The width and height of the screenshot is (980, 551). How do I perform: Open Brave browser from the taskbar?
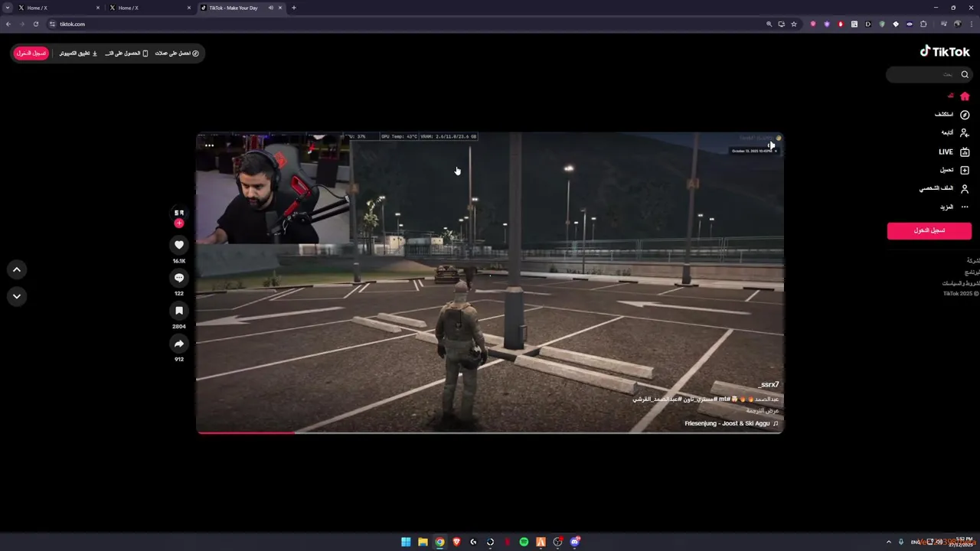click(x=456, y=542)
